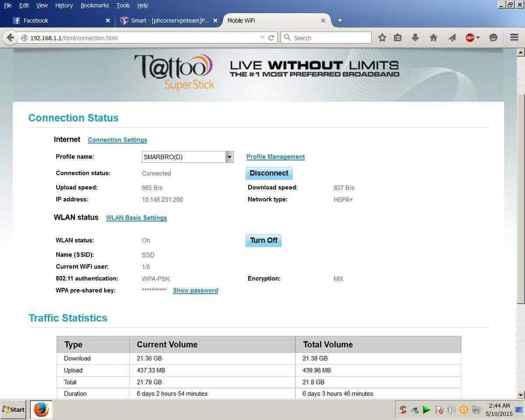The height and width of the screenshot is (420, 525).
Task: Open a new tab with the plus button
Action: tap(340, 20)
